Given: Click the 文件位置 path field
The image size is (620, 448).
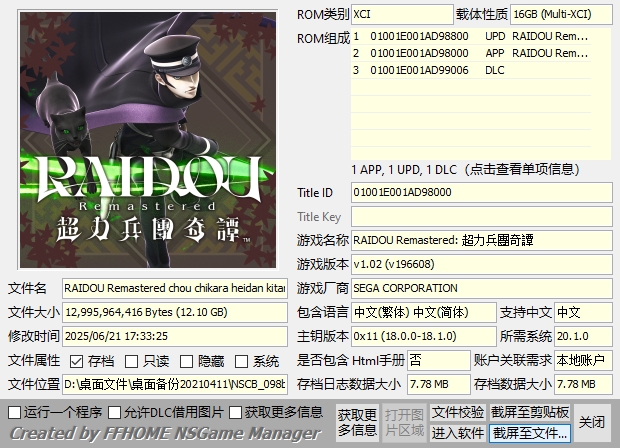Looking at the screenshot, I should pos(175,384).
